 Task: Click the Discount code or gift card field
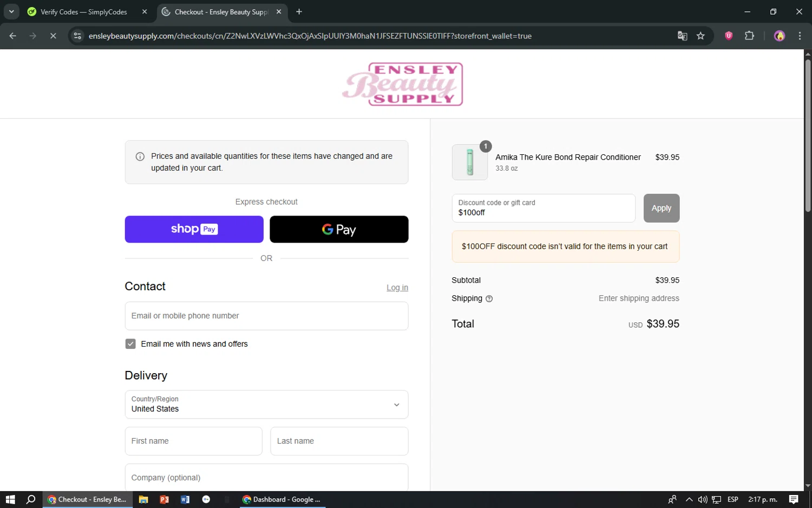click(543, 208)
